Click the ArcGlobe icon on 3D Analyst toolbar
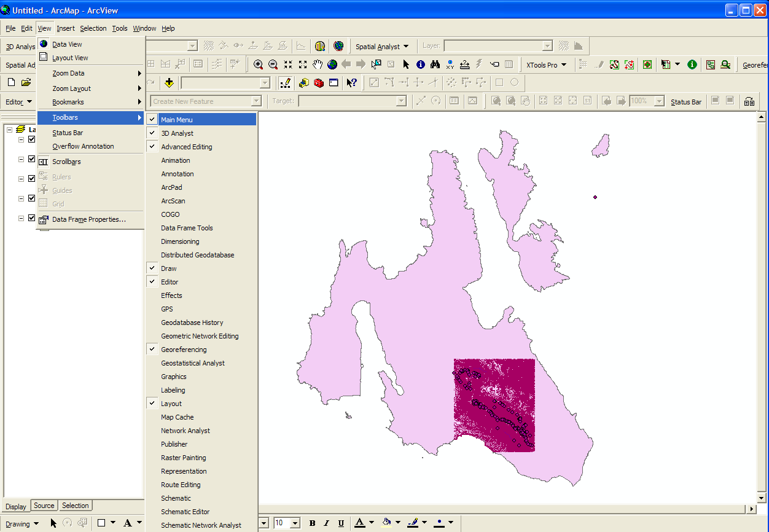The image size is (769, 532). (x=338, y=46)
